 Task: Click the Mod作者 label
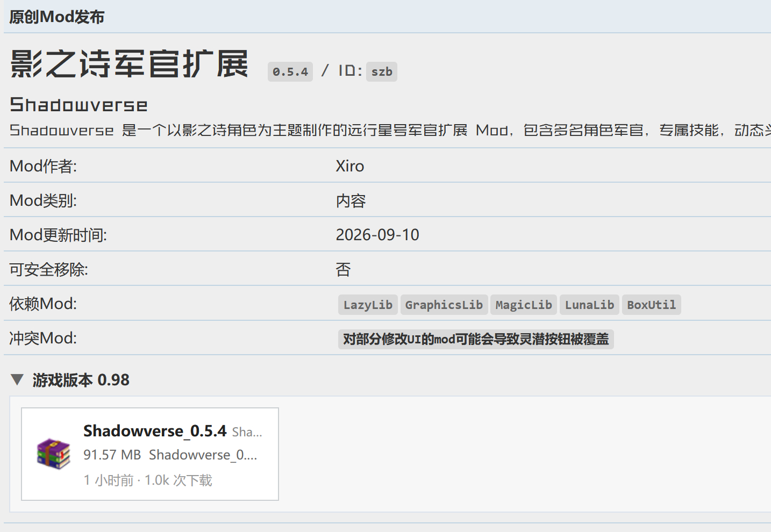click(44, 166)
